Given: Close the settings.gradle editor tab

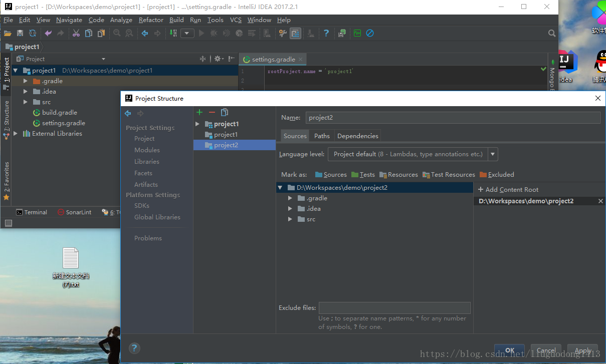Looking at the screenshot, I should (x=301, y=59).
